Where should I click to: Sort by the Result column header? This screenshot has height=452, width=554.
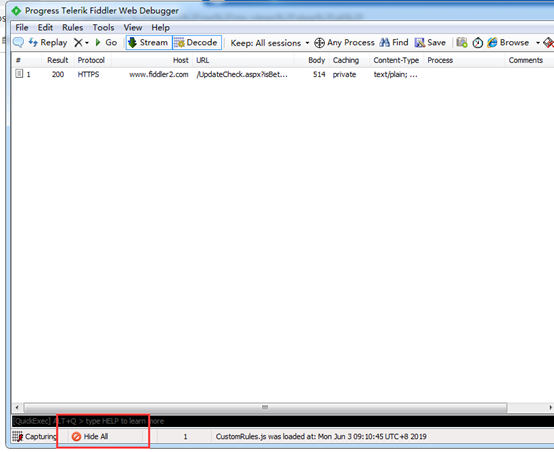coord(58,60)
